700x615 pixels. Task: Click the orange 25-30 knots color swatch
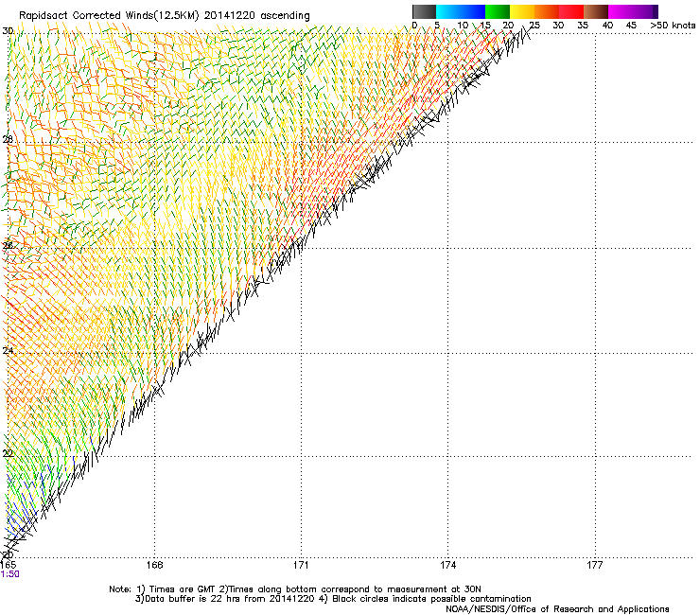pos(547,11)
